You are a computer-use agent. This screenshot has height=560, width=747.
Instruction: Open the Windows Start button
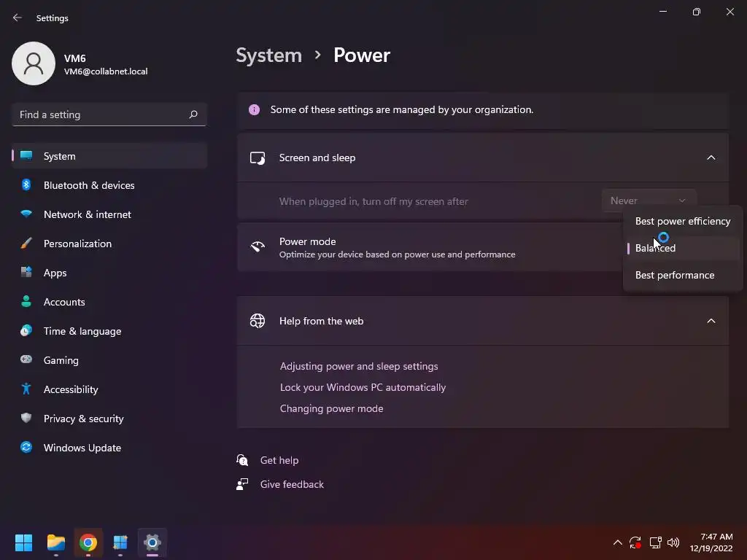[23, 542]
